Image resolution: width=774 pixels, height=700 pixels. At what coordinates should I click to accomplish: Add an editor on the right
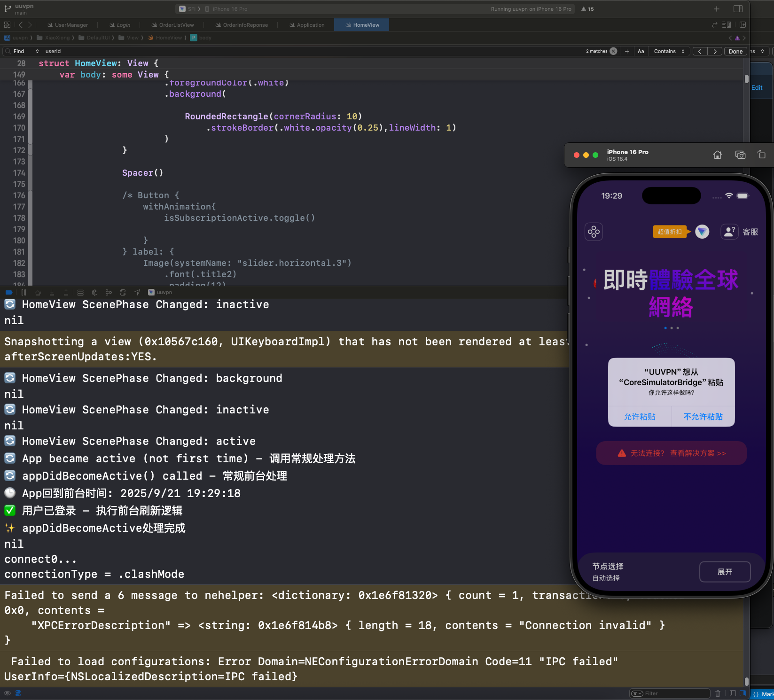[743, 25]
